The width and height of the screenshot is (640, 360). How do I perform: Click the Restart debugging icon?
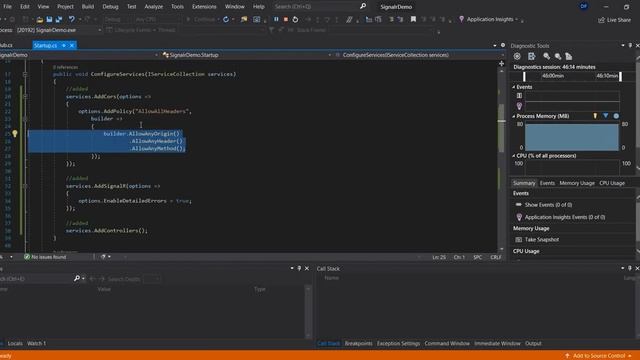(x=295, y=19)
